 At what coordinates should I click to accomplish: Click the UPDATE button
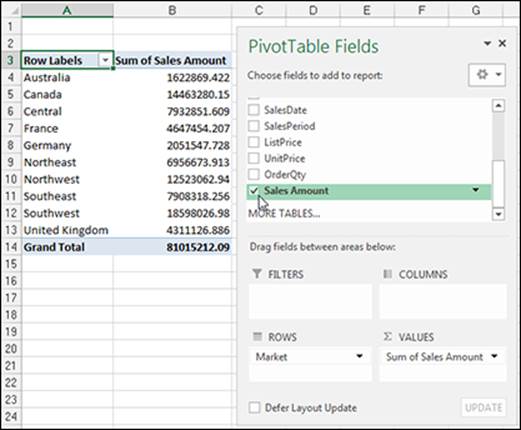(484, 407)
